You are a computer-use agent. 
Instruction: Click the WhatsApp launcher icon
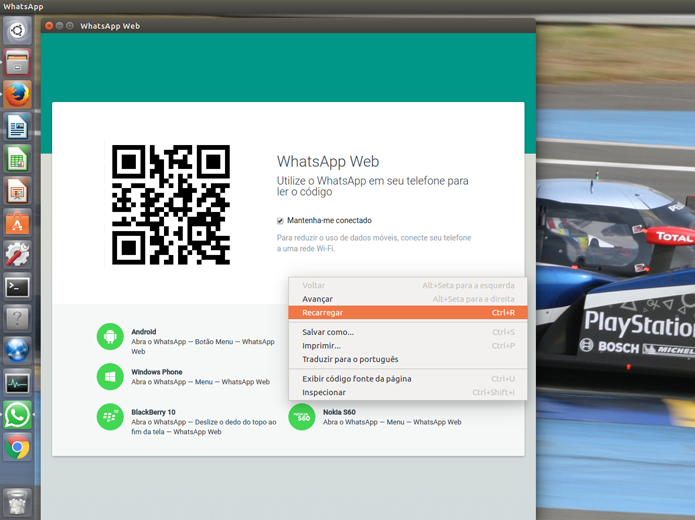coord(17,415)
